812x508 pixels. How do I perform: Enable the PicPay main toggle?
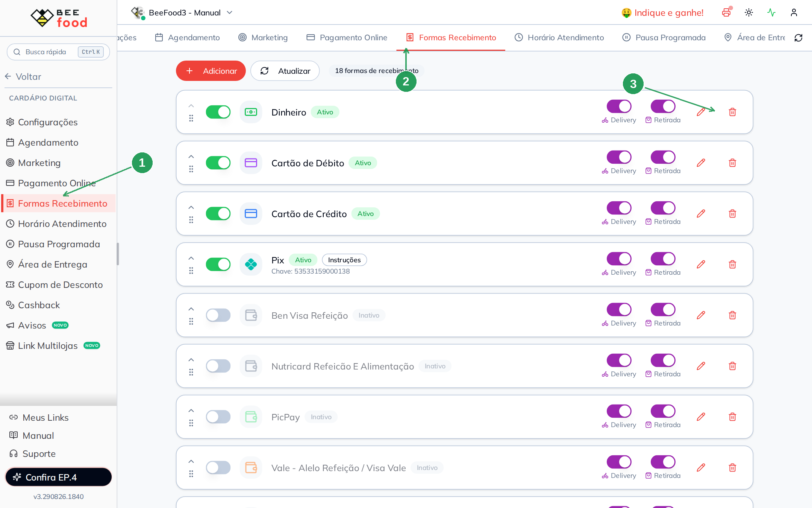[218, 417]
